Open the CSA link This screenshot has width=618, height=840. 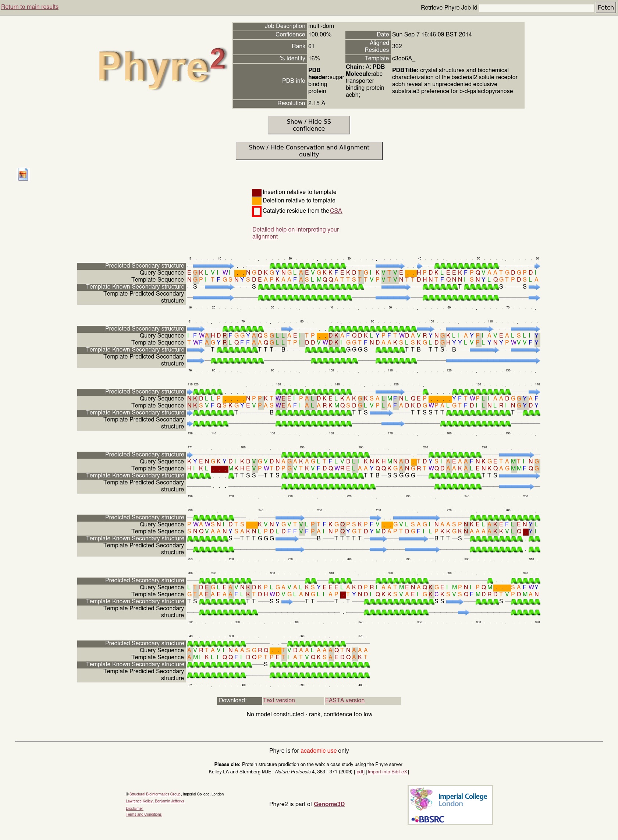coord(335,211)
